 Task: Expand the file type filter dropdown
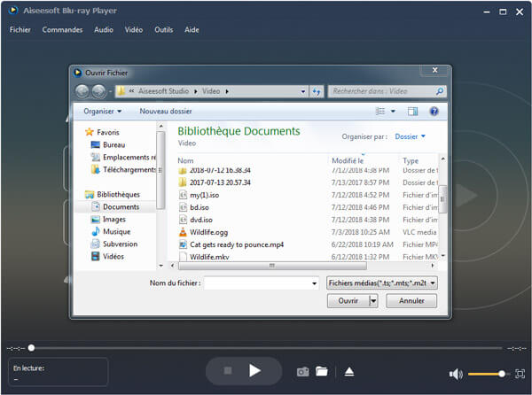tap(382, 283)
